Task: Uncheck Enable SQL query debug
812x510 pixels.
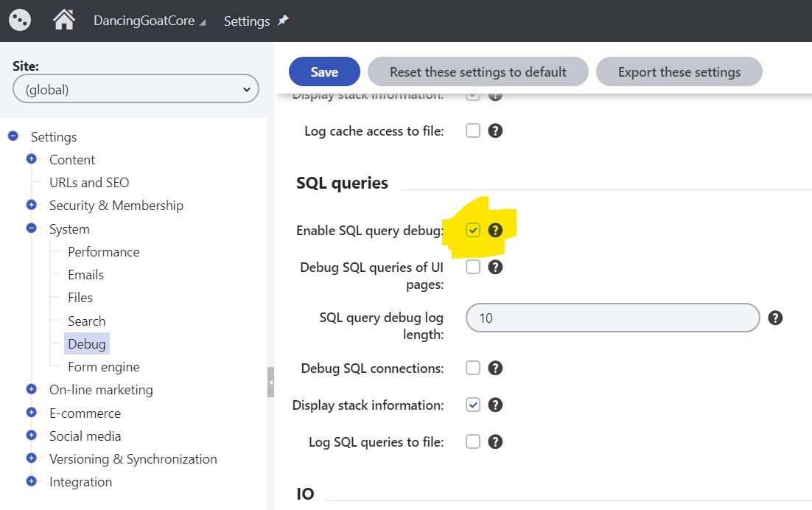Action: click(x=473, y=230)
